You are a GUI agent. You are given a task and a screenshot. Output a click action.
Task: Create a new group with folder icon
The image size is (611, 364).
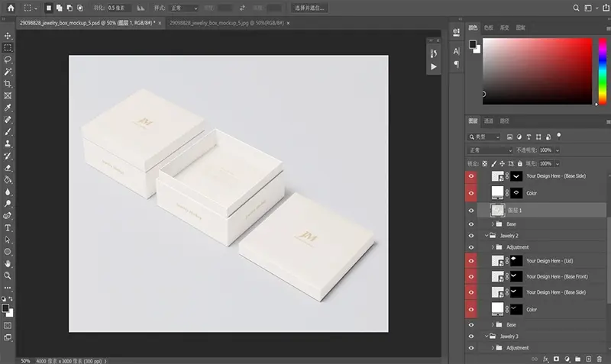coord(578,359)
